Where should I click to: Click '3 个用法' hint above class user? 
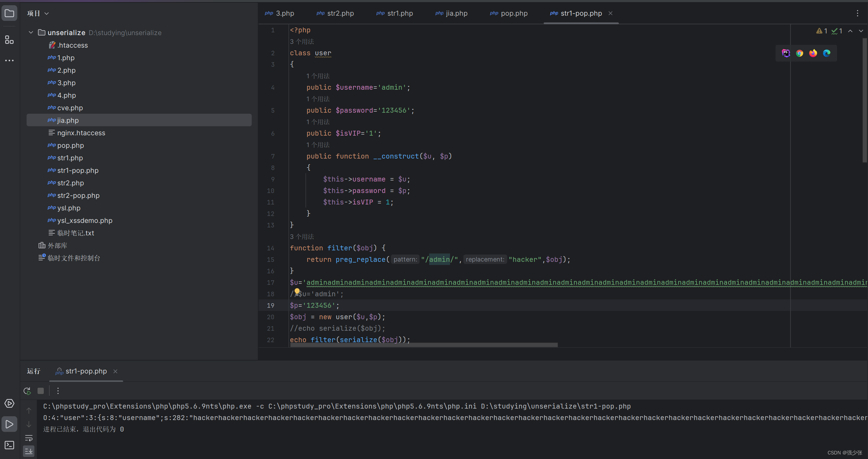click(302, 41)
